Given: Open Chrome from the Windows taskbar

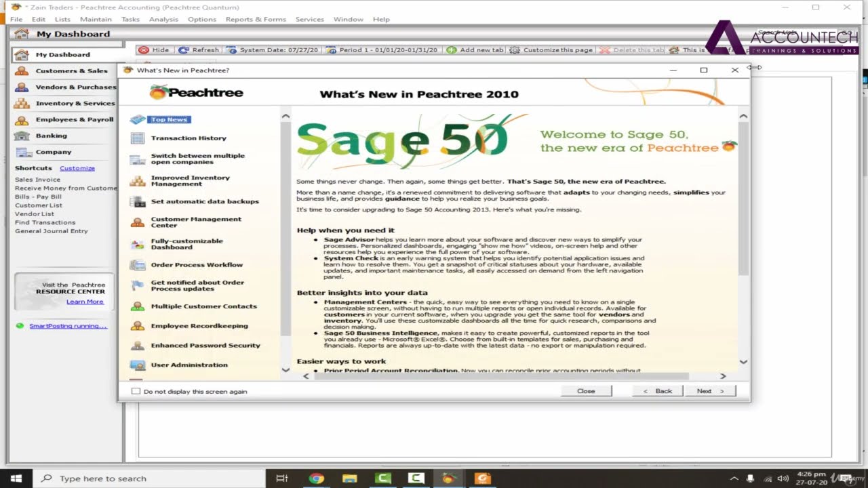Looking at the screenshot, I should click(x=316, y=479).
